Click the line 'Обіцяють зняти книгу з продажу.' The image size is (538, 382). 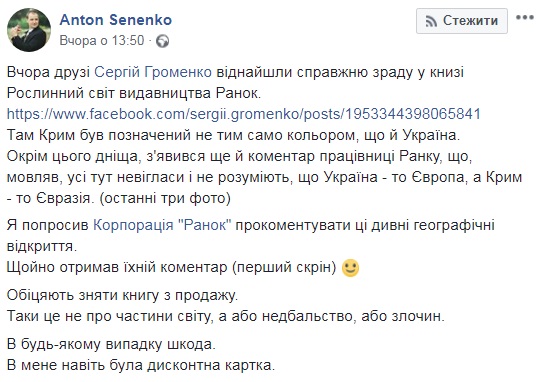[122, 295]
